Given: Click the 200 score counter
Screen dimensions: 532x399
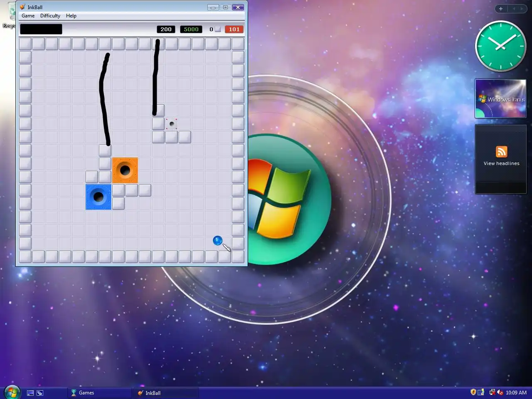Looking at the screenshot, I should pyautogui.click(x=166, y=29).
